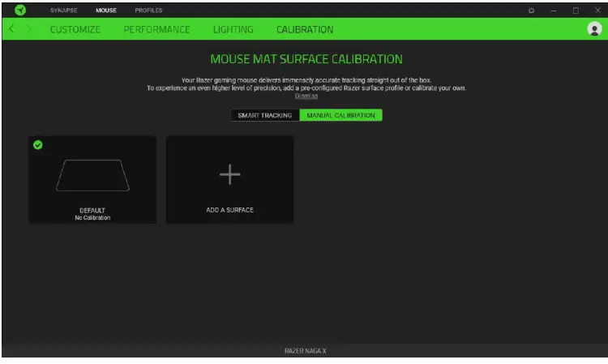Switch to the Lighting tab
This screenshot has height=364, width=608.
pyautogui.click(x=233, y=29)
